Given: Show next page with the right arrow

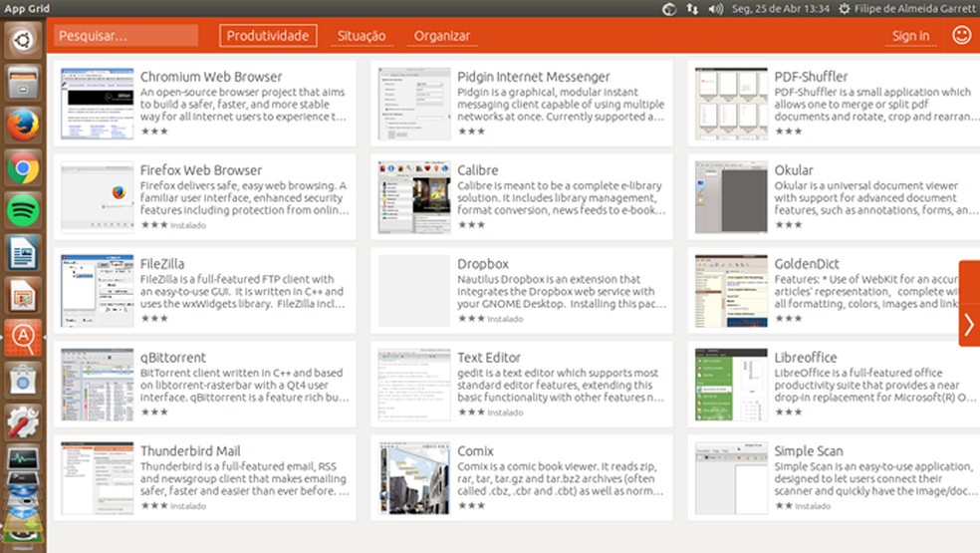Looking at the screenshot, I should (969, 325).
